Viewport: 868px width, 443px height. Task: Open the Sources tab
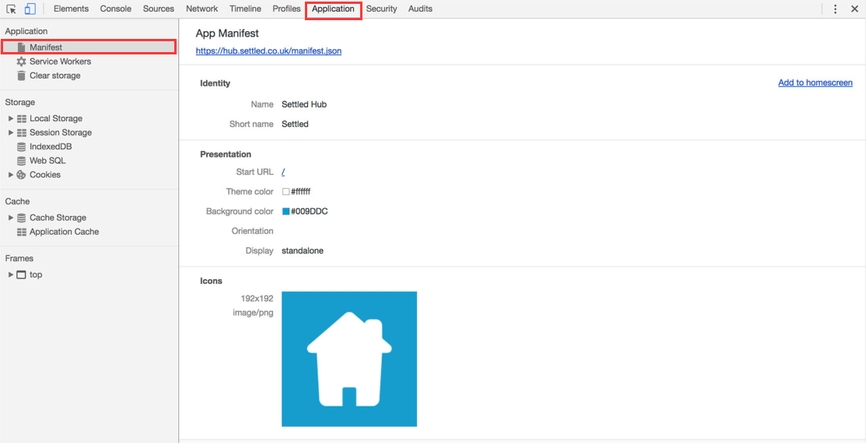point(159,9)
